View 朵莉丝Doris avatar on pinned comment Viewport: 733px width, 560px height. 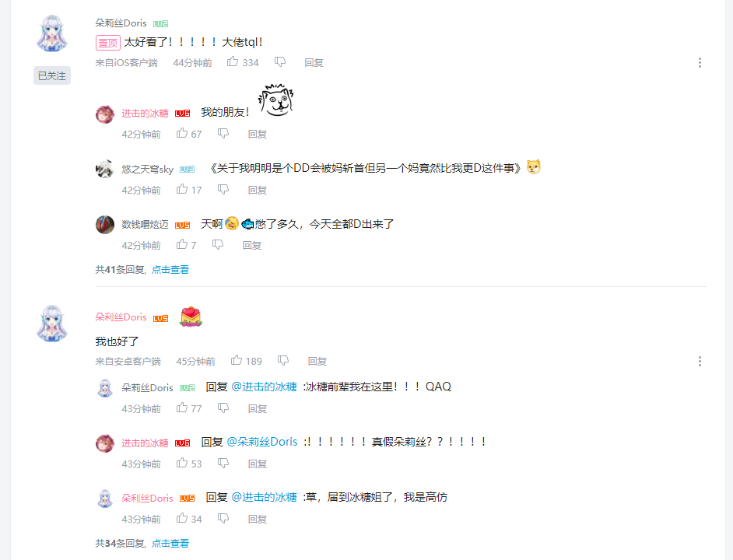pyautogui.click(x=52, y=33)
